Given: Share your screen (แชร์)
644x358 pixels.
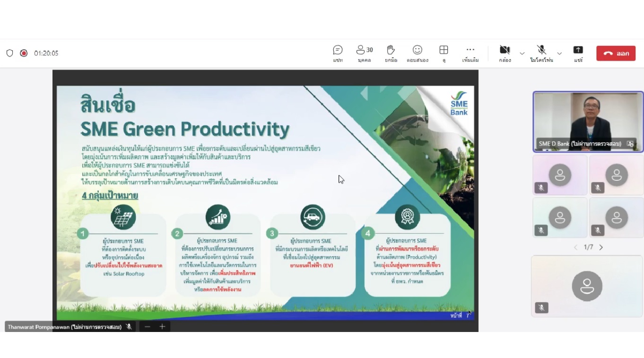Looking at the screenshot, I should tap(578, 53).
